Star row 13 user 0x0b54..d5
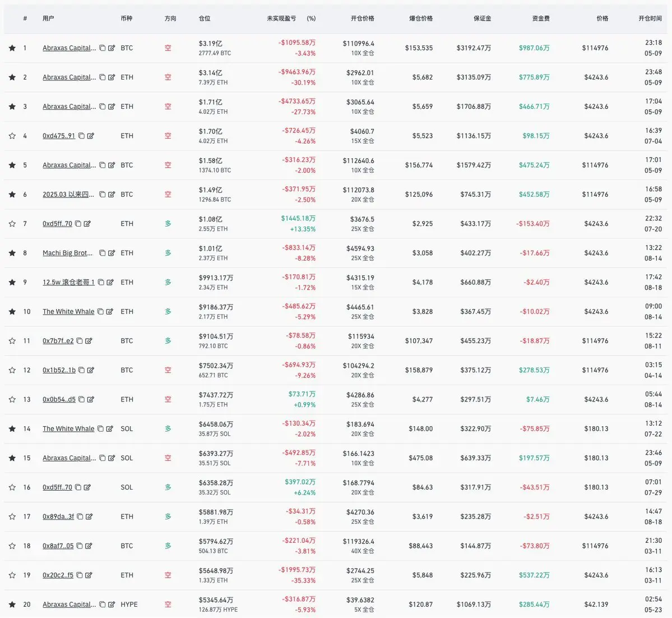Screen dimensions: 672x618 12,400
